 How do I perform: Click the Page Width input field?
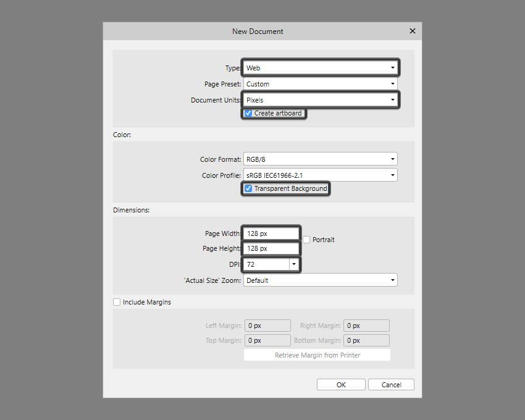[271, 233]
